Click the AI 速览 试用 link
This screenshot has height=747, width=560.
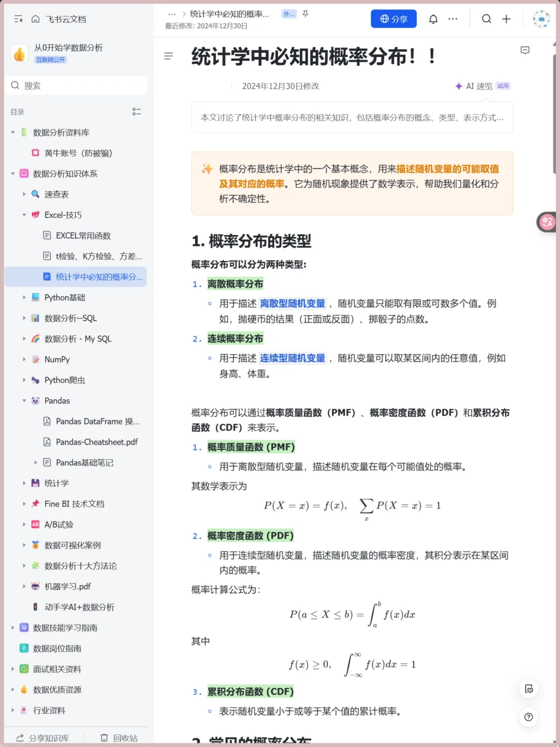[x=481, y=86]
